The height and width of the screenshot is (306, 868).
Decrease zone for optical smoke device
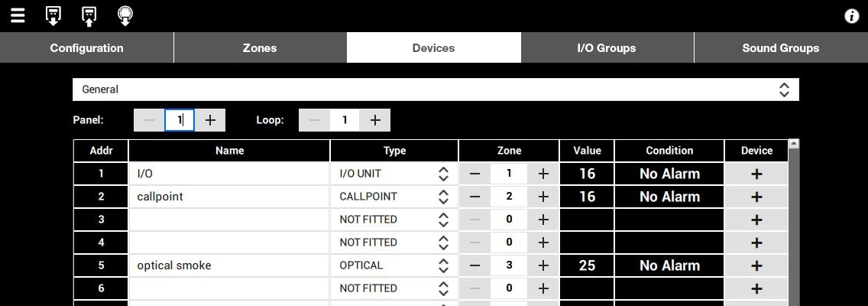pos(475,265)
